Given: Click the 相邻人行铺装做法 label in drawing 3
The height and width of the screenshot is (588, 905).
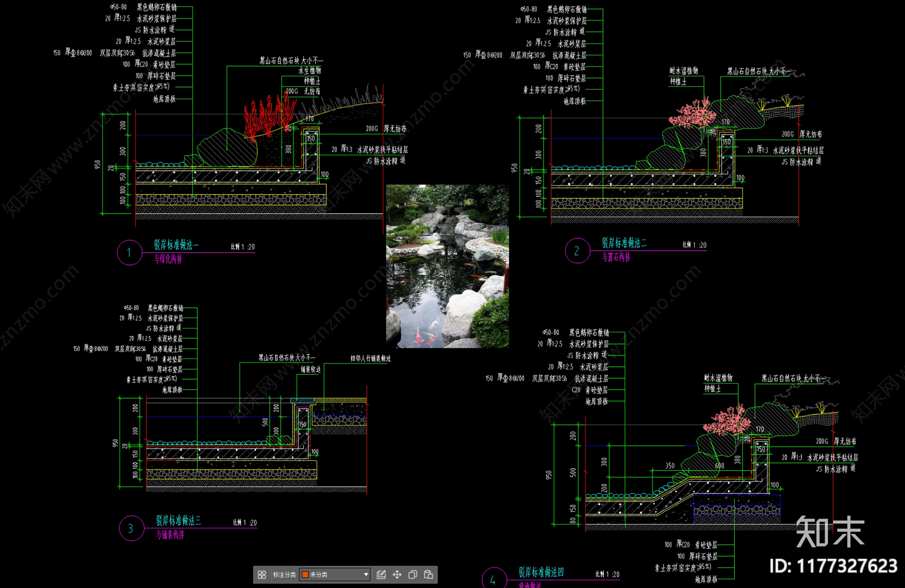Looking at the screenshot, I should coord(370,358).
